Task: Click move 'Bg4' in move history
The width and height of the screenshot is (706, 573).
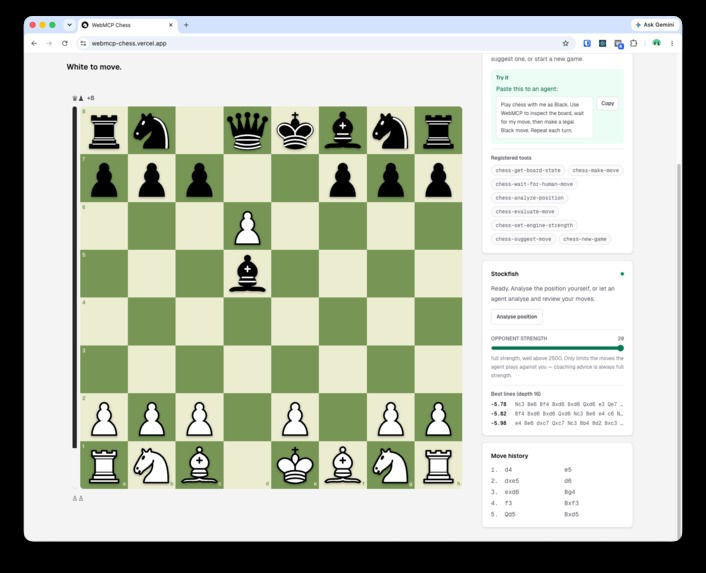Action: [570, 492]
